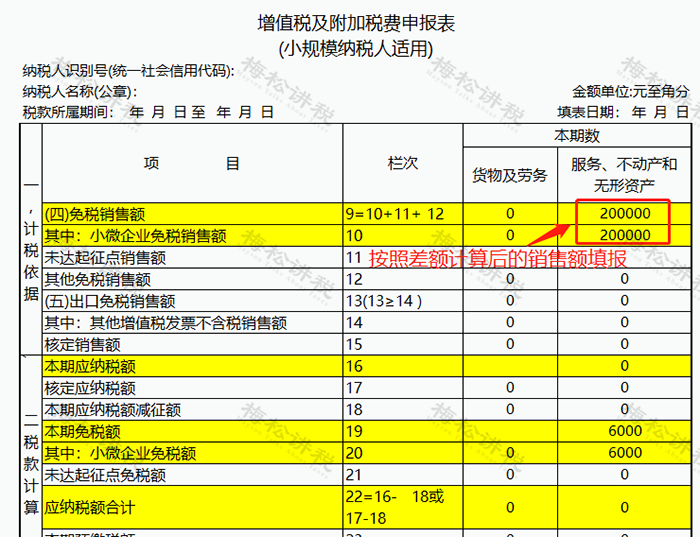Click the (五)出口免税销售额 row label
Viewport: 700px width, 537px height.
tap(110, 301)
